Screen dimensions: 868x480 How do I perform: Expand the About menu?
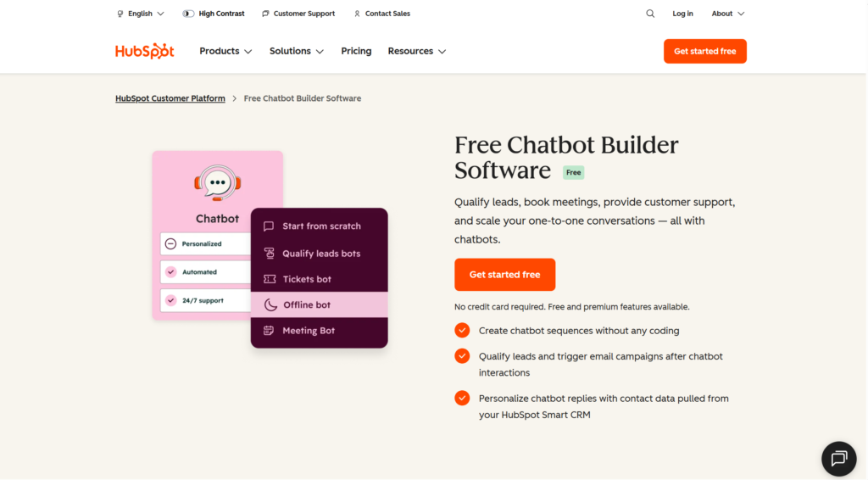(x=727, y=14)
